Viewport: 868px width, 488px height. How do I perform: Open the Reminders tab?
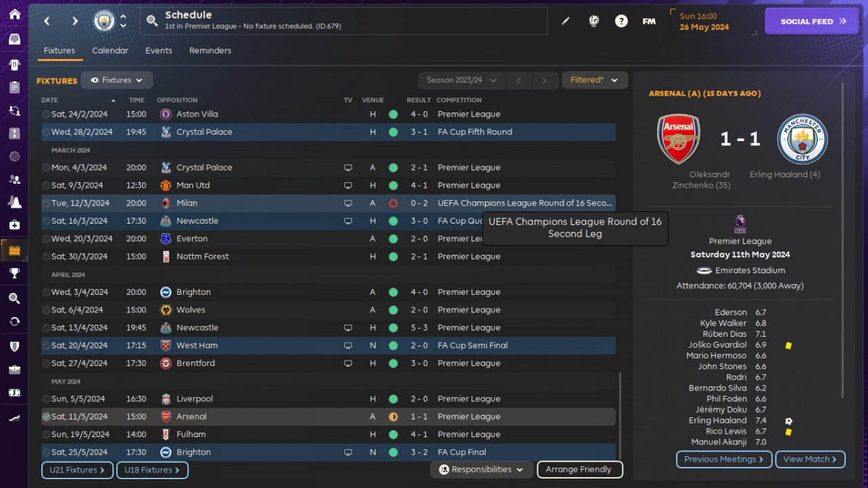[210, 51]
